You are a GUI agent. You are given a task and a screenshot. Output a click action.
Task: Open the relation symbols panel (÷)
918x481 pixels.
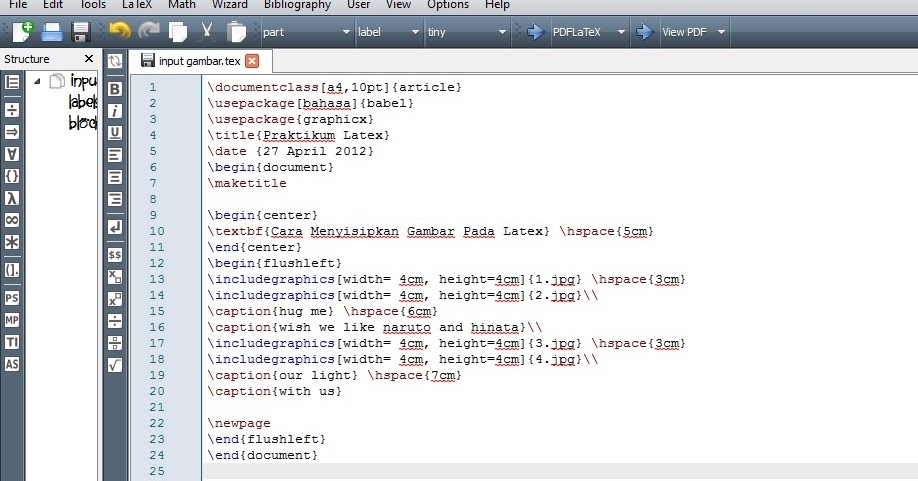[12, 109]
